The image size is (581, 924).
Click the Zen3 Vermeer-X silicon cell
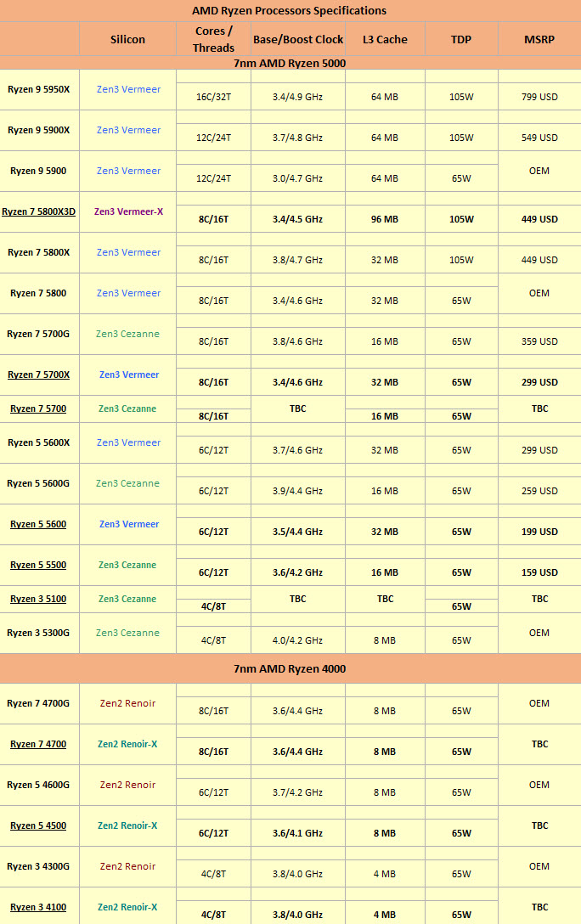tap(128, 211)
